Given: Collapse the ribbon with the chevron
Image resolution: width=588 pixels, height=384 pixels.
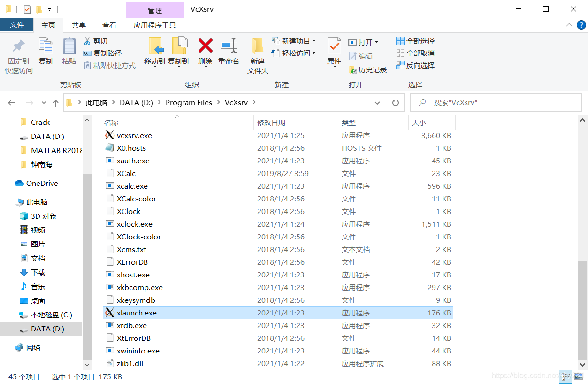Looking at the screenshot, I should point(569,25).
